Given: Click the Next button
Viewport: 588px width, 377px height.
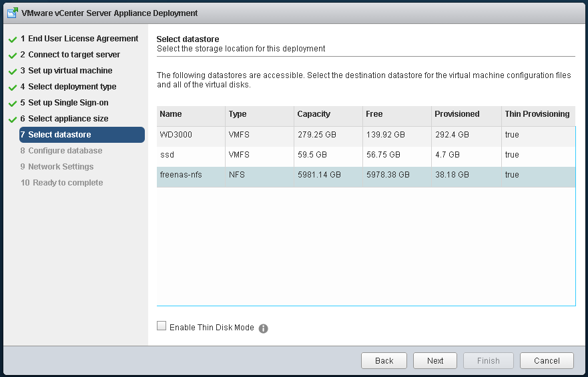Looking at the screenshot, I should pyautogui.click(x=435, y=360).
